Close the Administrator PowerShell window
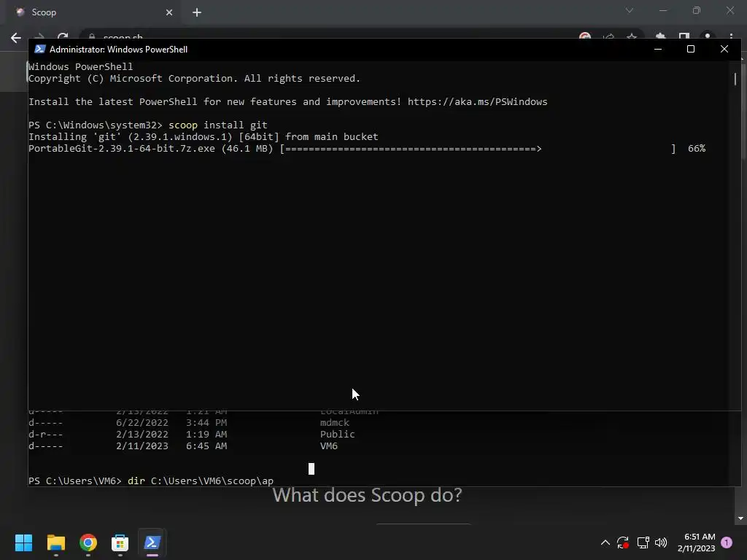Screen dimensions: 747x560 724,49
